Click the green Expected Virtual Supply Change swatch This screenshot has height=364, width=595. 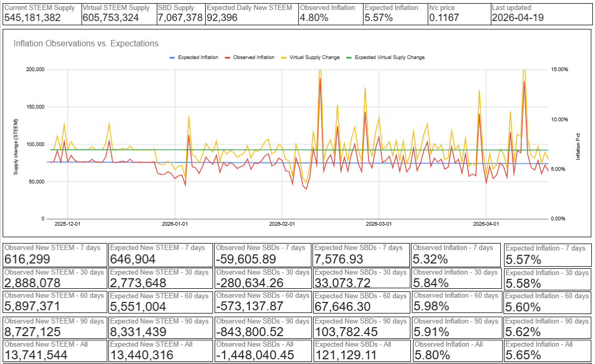coord(349,58)
